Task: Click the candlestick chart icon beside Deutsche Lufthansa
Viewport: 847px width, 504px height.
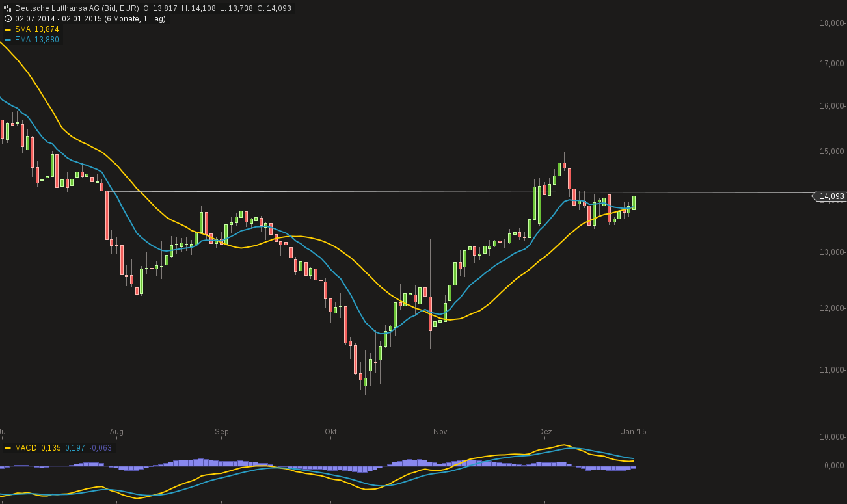Action: (x=8, y=8)
